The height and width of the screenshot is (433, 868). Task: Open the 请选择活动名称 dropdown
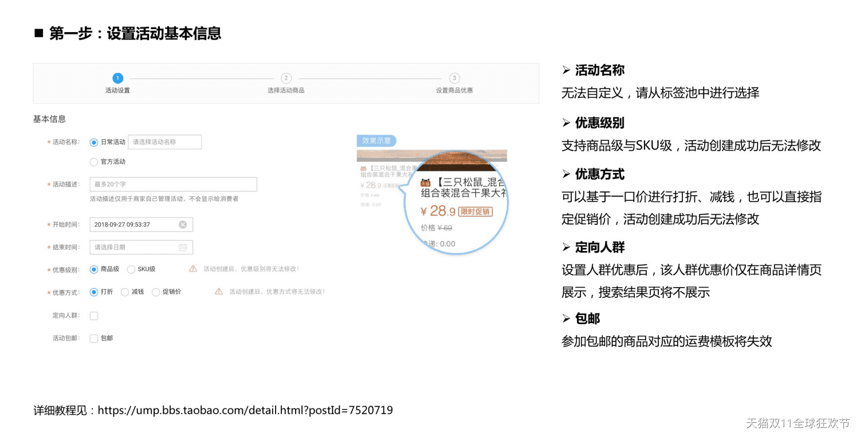pos(164,142)
